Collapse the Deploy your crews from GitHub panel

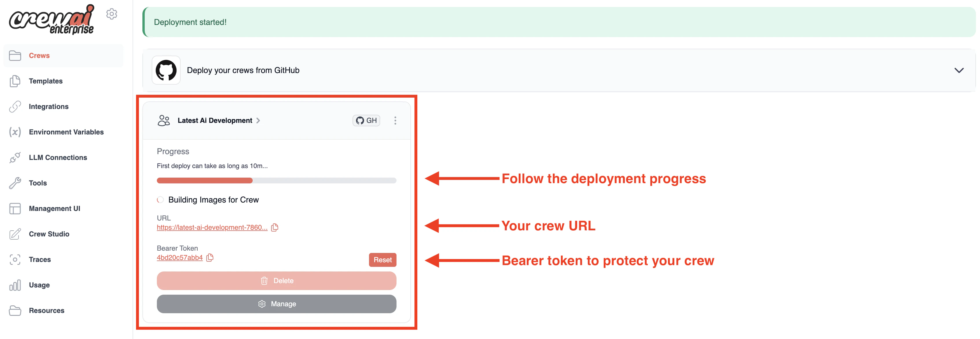(959, 70)
